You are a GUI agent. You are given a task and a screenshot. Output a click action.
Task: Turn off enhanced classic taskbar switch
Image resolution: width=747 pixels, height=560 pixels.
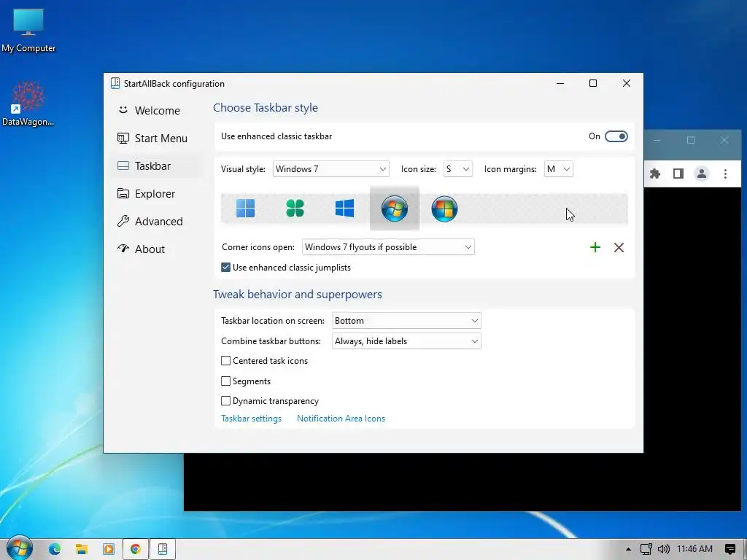pos(616,136)
